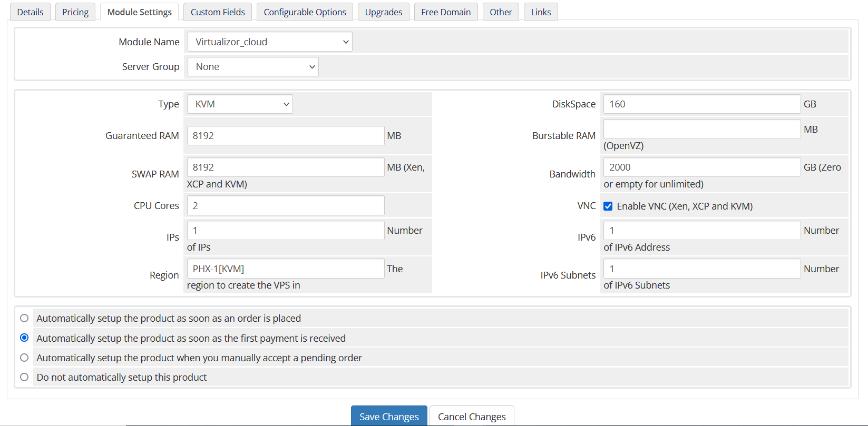Open the Other tab
868x426 pixels.
pos(501,12)
